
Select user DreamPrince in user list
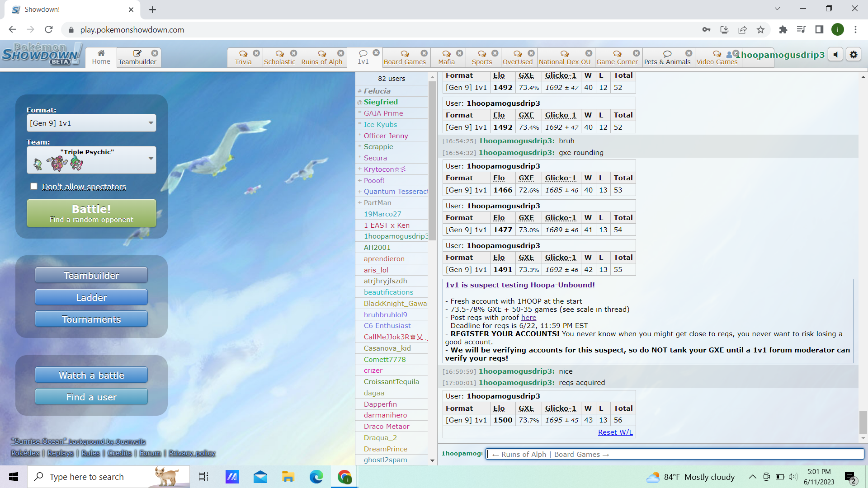tap(385, 449)
